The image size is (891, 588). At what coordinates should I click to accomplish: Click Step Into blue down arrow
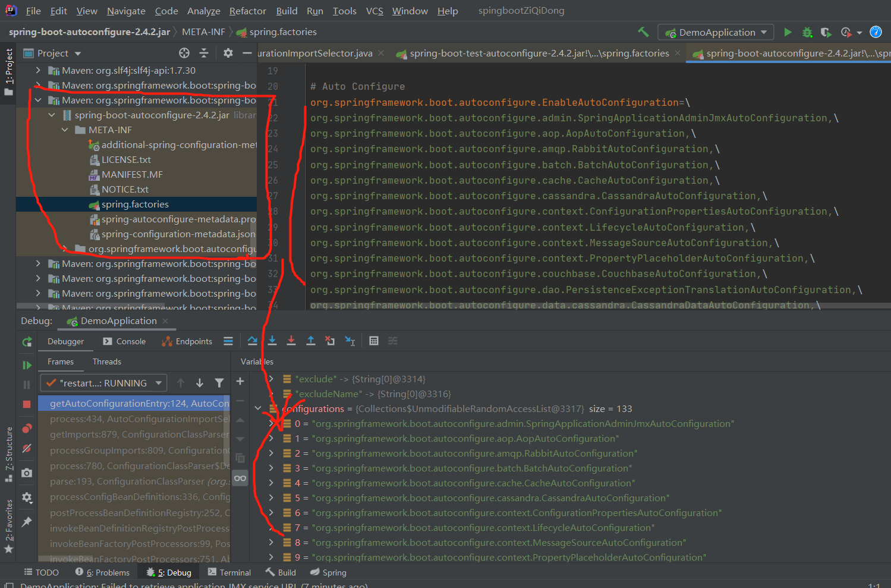[272, 341]
